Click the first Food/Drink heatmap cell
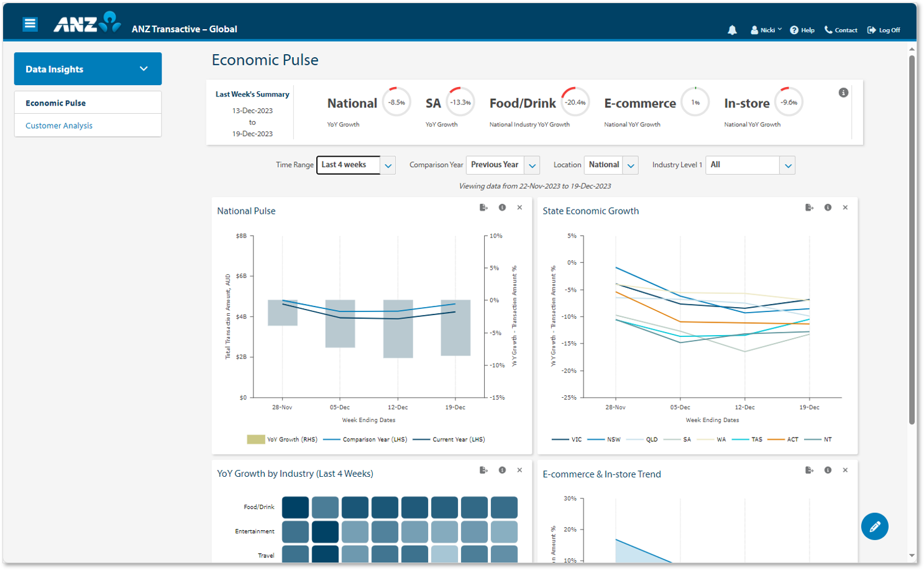 coord(295,507)
